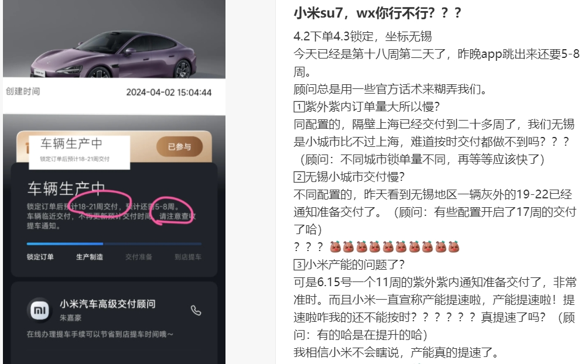Click the 创建时间 label
This screenshot has height=364, width=588.
pyautogui.click(x=23, y=91)
